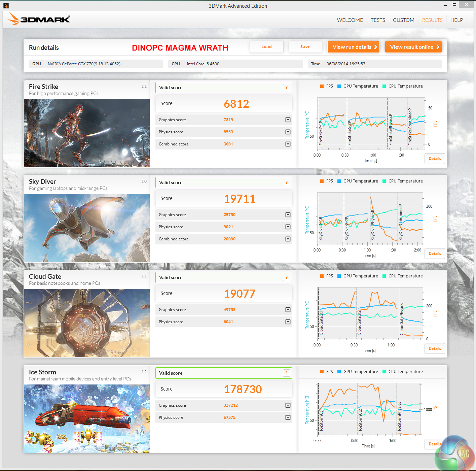Go to the WELCOME tab
The width and height of the screenshot is (476, 471).
point(350,20)
